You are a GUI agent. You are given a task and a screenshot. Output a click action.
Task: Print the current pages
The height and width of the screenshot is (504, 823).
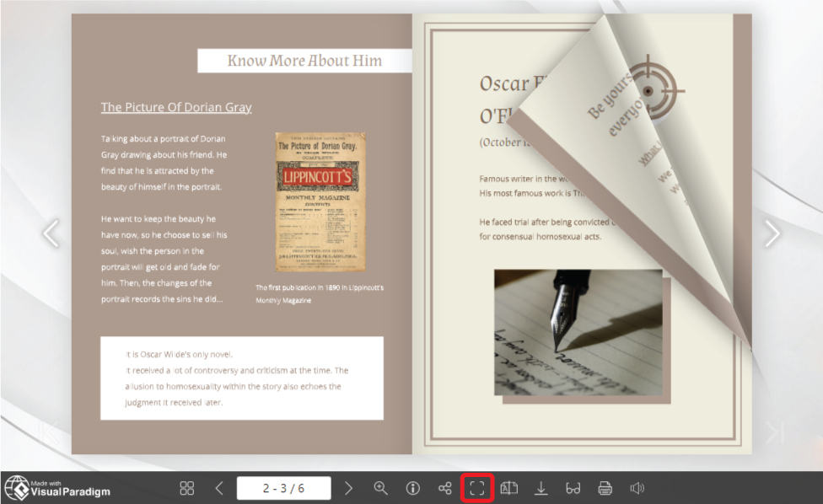604,488
